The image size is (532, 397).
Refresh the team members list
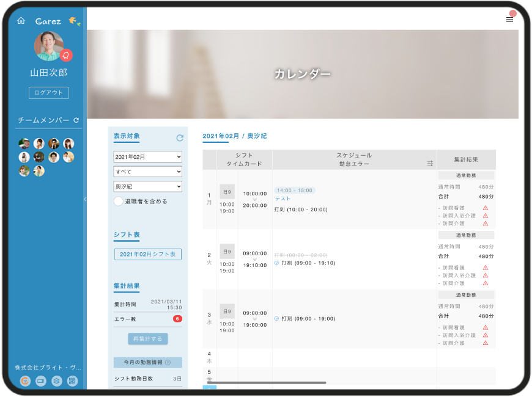(76, 120)
